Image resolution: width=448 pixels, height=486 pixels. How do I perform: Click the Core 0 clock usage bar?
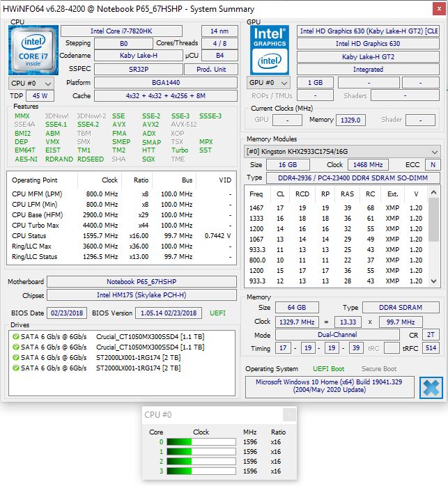pos(201,441)
